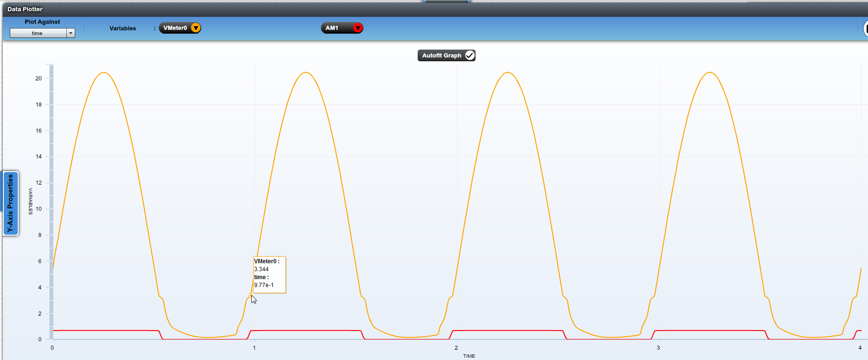Click the Variables label
The image size is (868, 360).
[x=122, y=28]
